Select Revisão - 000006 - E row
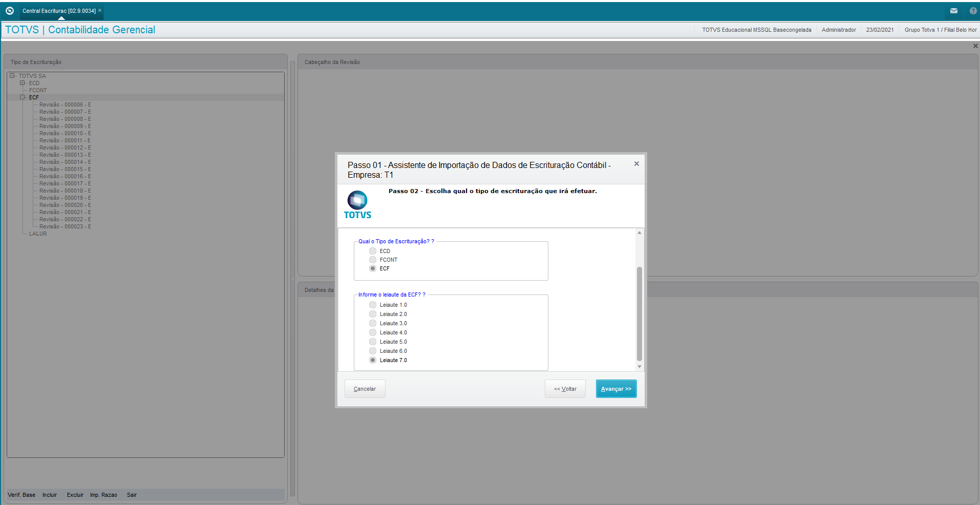This screenshot has width=980, height=505. pyautogui.click(x=65, y=104)
